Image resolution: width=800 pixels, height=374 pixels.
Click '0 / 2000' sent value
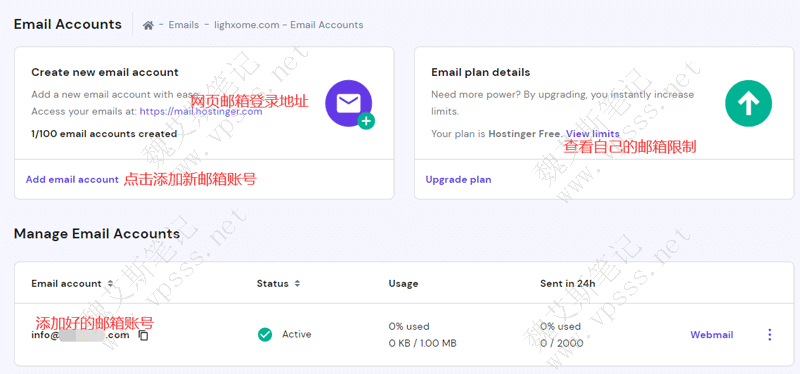click(562, 343)
